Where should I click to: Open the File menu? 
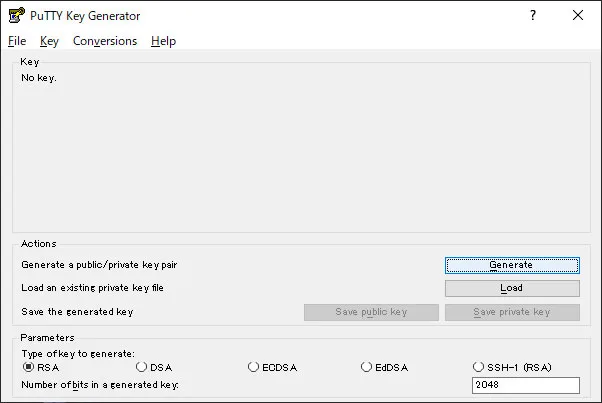[17, 41]
